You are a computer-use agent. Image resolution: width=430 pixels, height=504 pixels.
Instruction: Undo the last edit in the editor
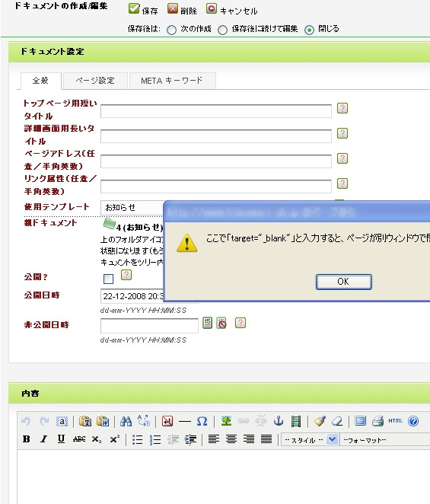coord(26,421)
